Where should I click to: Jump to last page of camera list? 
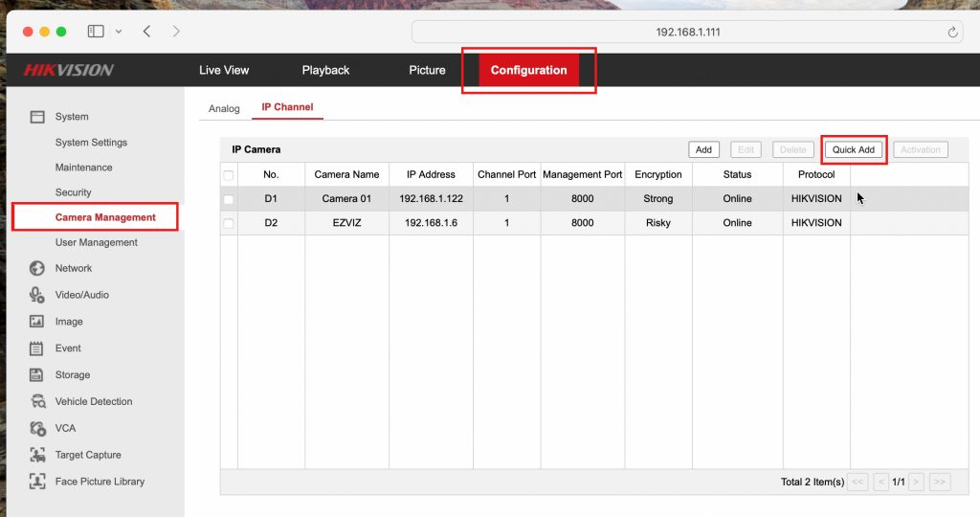pyautogui.click(x=940, y=482)
